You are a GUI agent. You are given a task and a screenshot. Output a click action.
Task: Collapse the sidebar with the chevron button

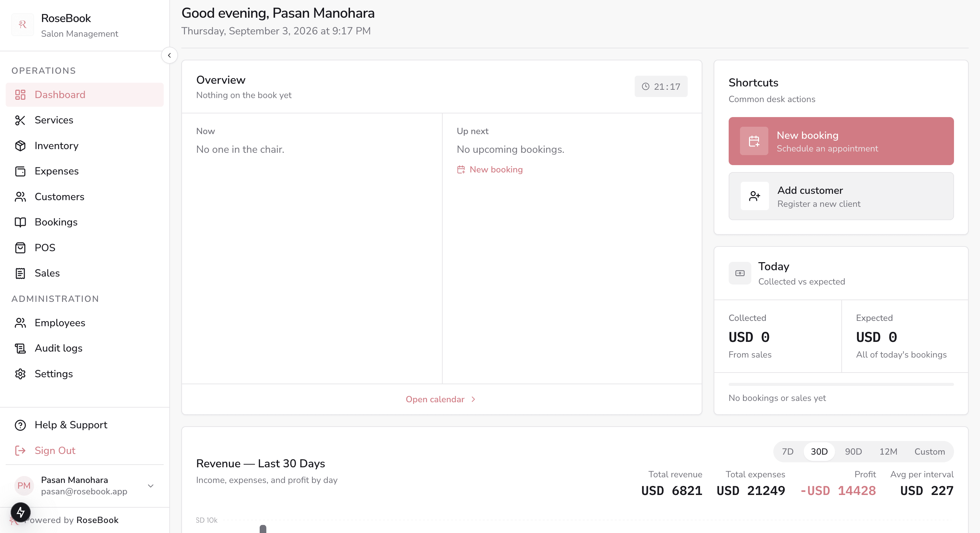point(169,55)
